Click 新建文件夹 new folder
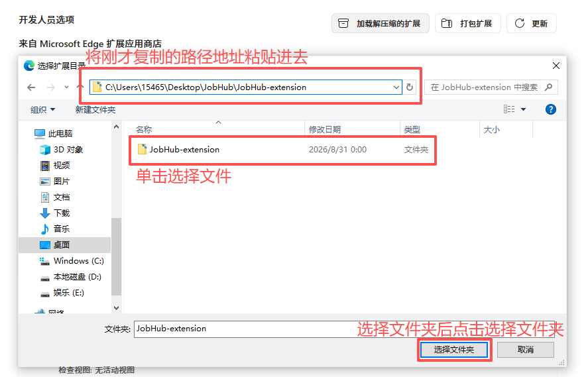 pos(95,110)
